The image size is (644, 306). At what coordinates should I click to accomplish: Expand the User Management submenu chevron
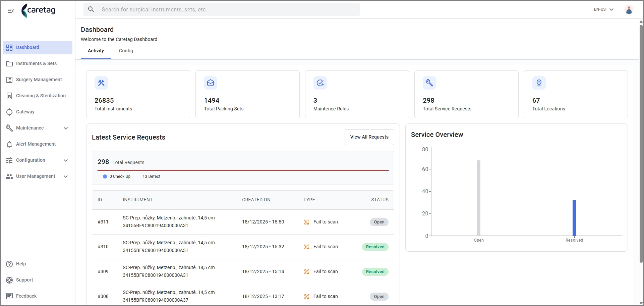[66, 176]
